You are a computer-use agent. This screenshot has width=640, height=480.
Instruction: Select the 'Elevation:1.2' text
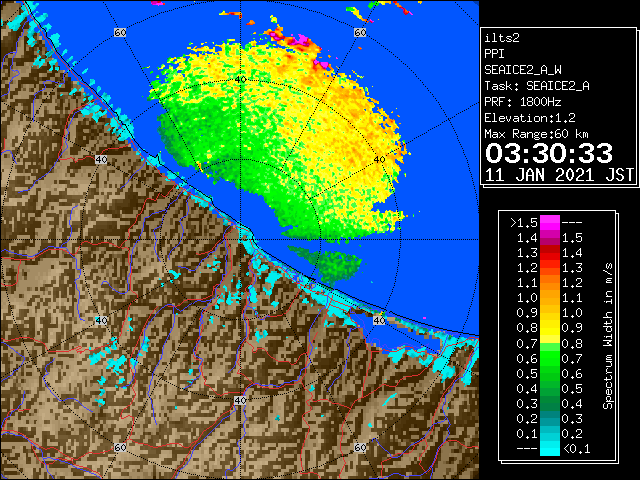[530, 118]
